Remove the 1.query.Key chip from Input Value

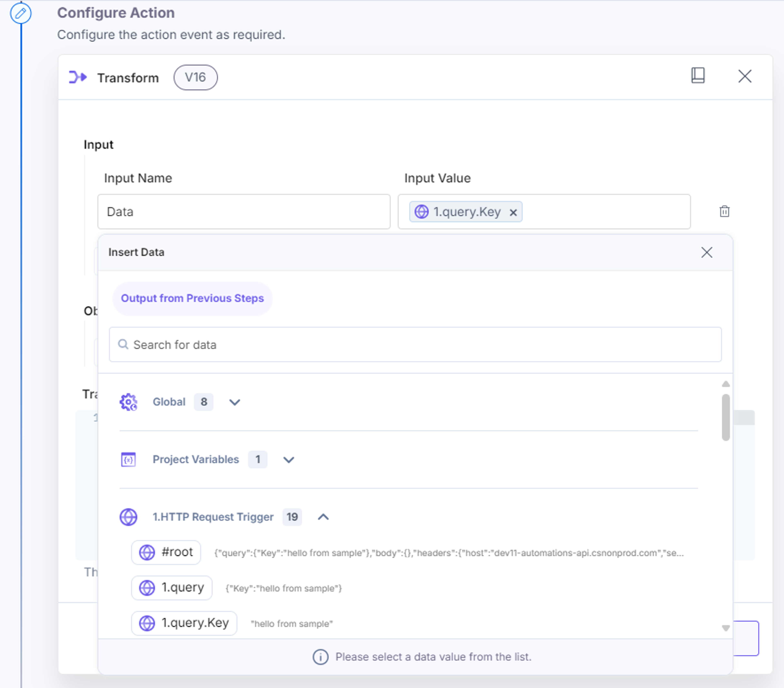coord(513,212)
